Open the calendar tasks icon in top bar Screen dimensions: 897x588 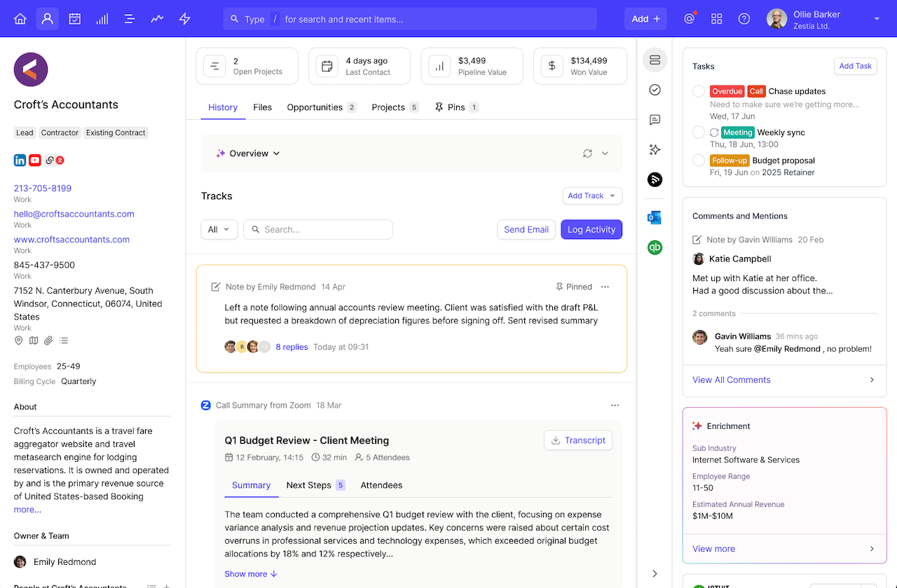point(75,19)
